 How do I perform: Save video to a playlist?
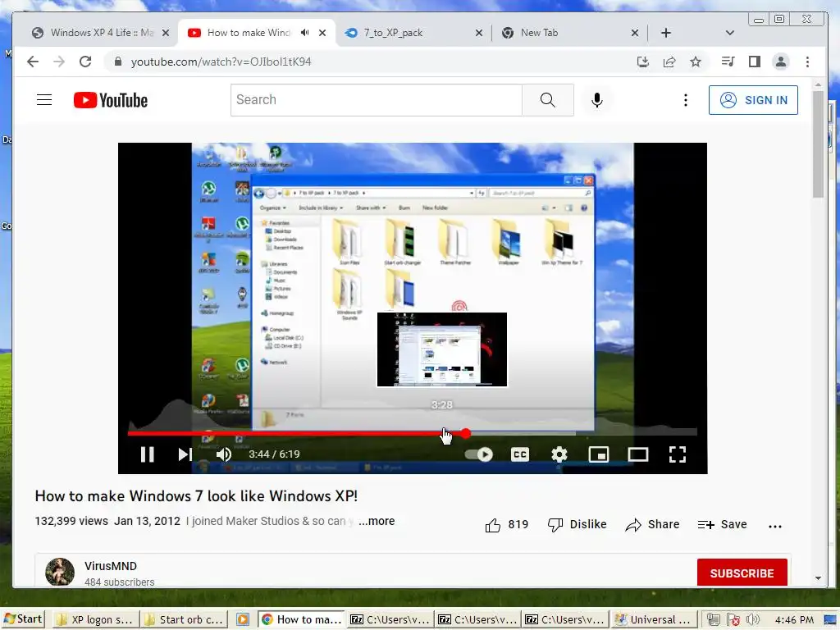[x=722, y=524]
